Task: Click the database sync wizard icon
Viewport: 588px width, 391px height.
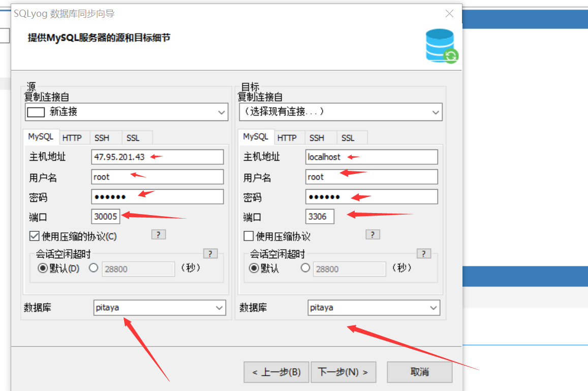Action: tap(442, 46)
